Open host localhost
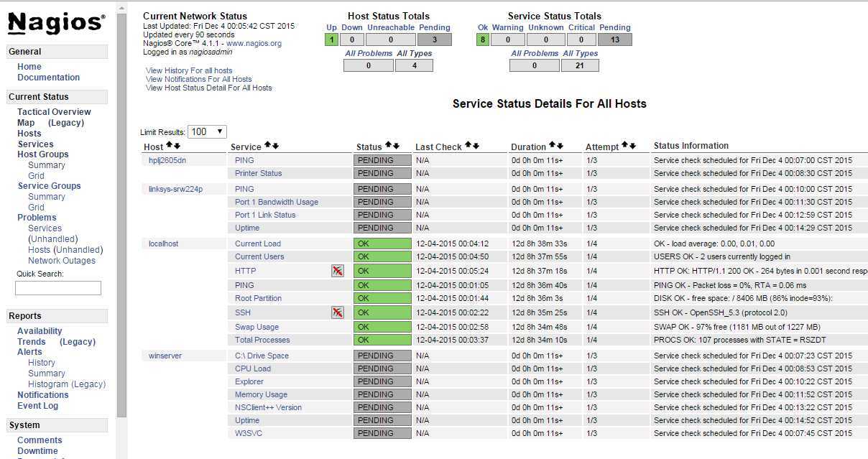This screenshot has height=459, width=868. tap(163, 244)
